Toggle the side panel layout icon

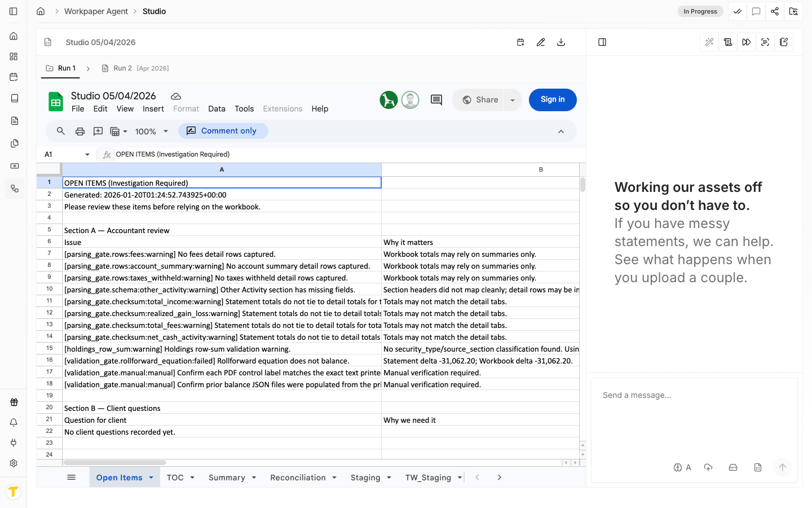point(602,42)
